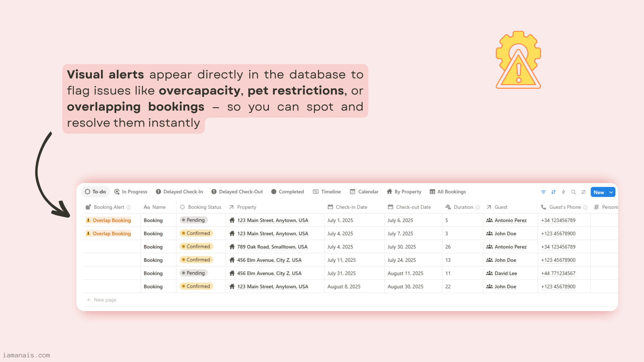644x362 pixels.
Task: Click the first Overlap Booking alert
Action: [x=108, y=220]
